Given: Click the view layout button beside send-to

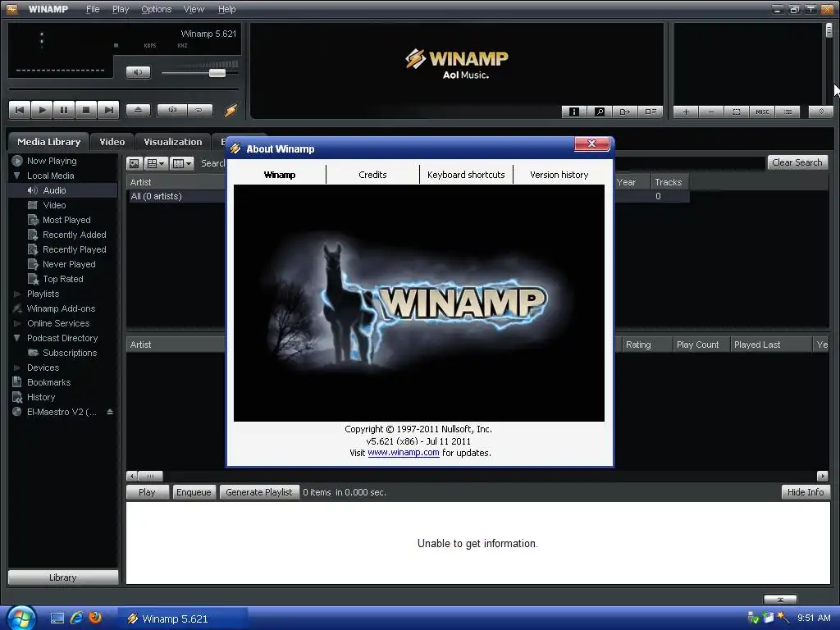Looking at the screenshot, I should [x=651, y=112].
